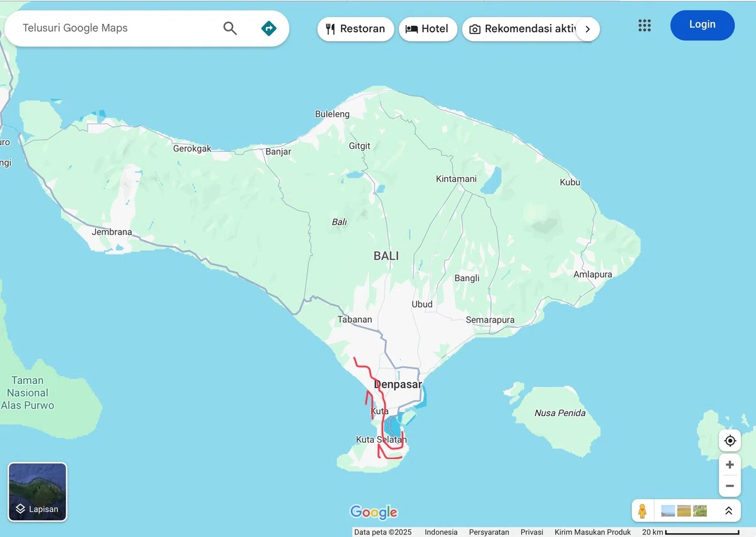This screenshot has width=756, height=537.
Task: Select the Jembrana label
Action: (112, 232)
